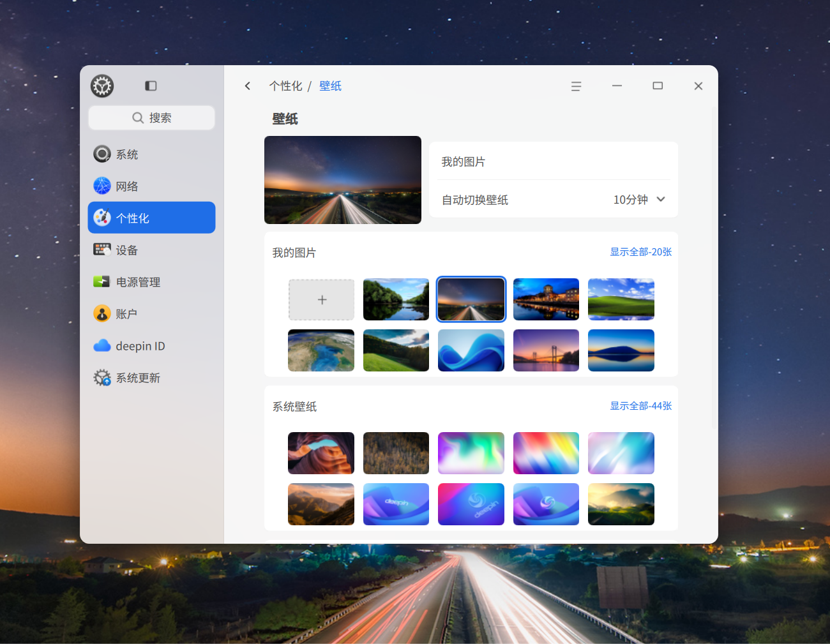The image size is (830, 644).
Task: Select the Earth from space wallpaper
Action: pos(321,350)
